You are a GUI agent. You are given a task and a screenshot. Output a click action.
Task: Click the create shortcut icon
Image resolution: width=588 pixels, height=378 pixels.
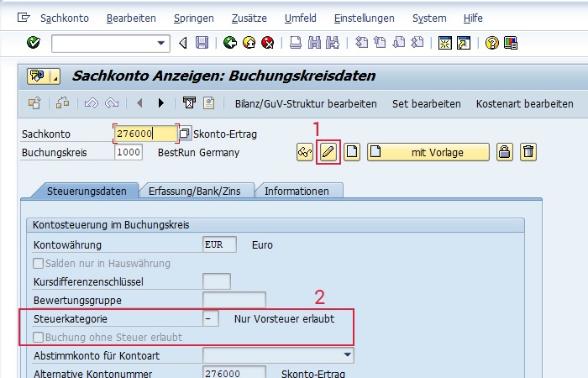464,43
